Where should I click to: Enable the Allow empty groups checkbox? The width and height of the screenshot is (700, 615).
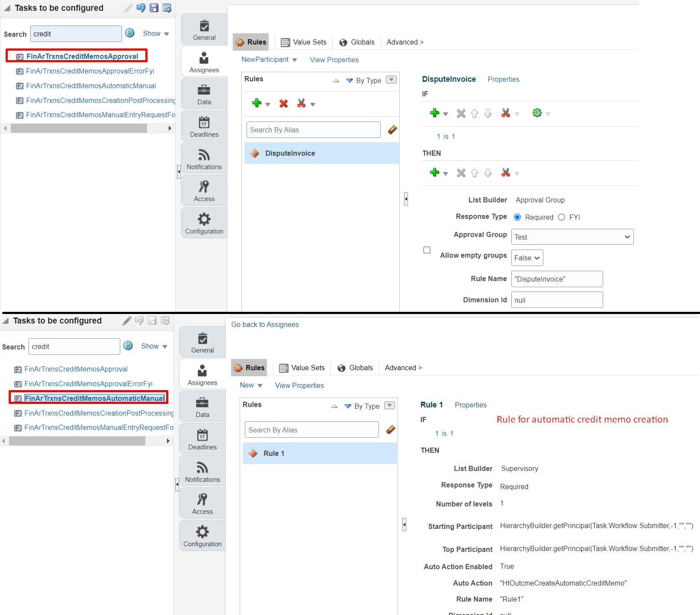427,250
